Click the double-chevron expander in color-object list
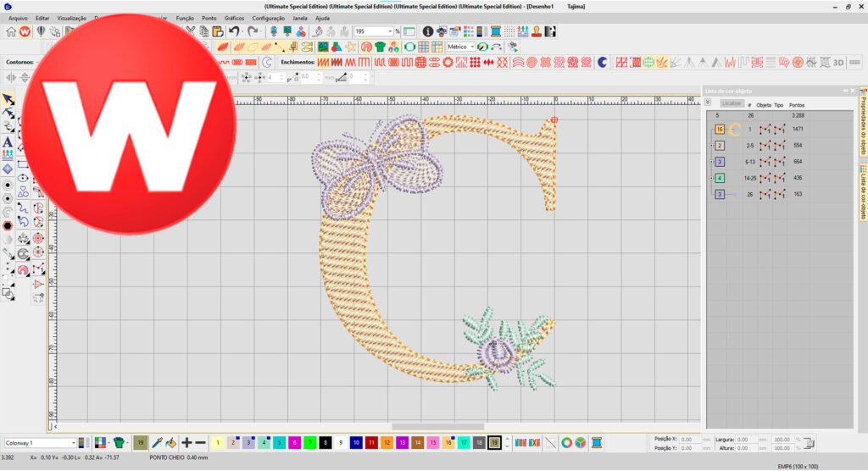Image resolution: width=868 pixels, height=471 pixels. (708, 103)
